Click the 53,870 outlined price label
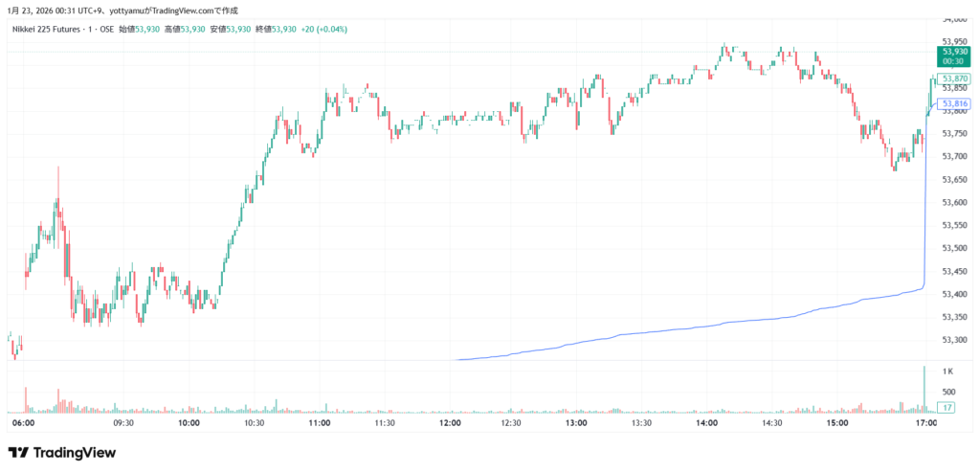980x473 pixels. (x=955, y=79)
